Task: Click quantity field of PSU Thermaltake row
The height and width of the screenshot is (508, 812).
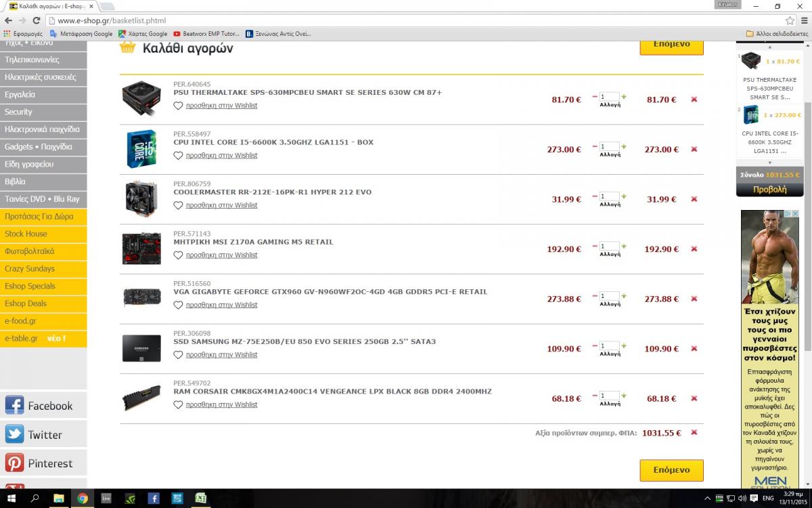Action: [x=609, y=97]
